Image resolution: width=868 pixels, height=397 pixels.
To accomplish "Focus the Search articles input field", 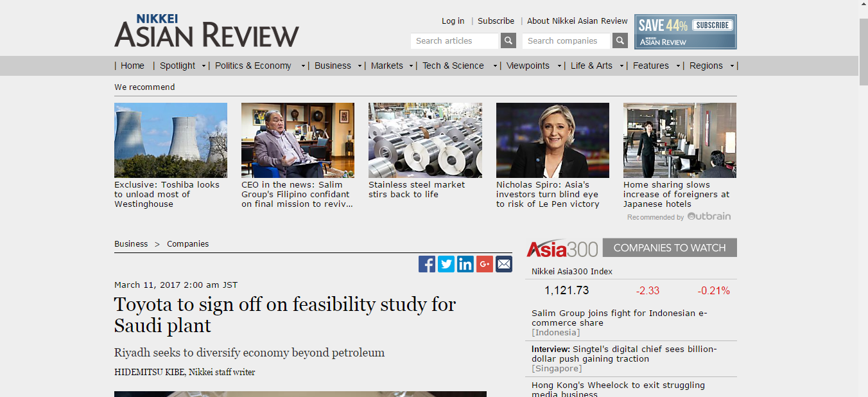I will tap(455, 41).
